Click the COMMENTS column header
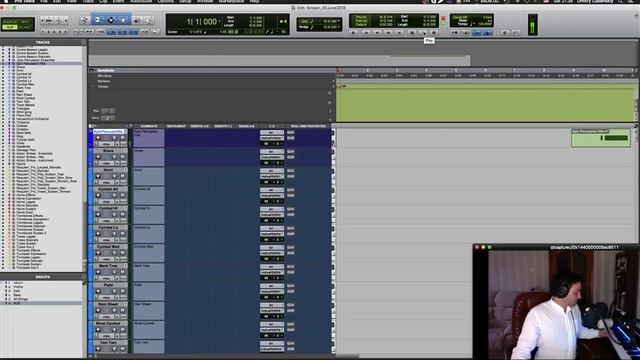The width and height of the screenshot is (640, 360). coord(149,126)
